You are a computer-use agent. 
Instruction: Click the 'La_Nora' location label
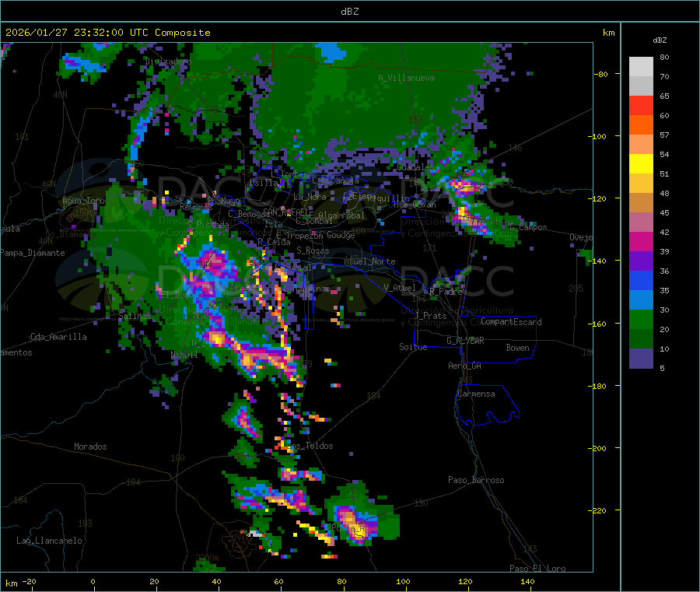click(310, 197)
